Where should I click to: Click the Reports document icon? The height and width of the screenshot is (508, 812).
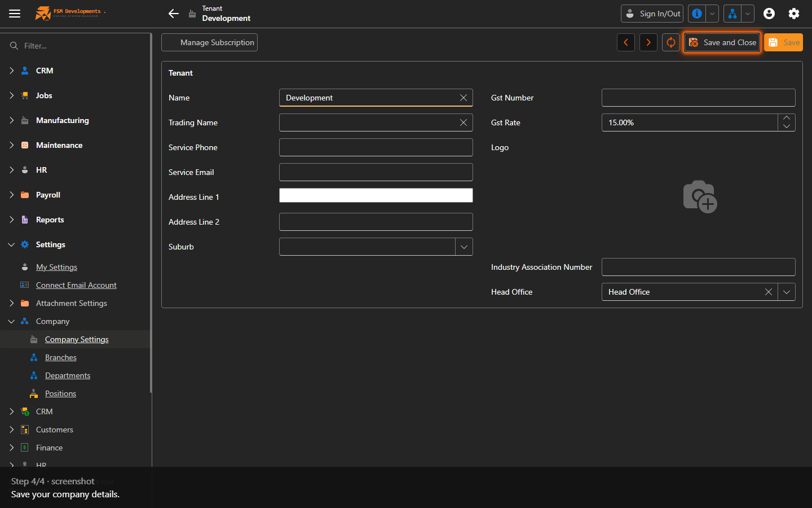(25, 220)
